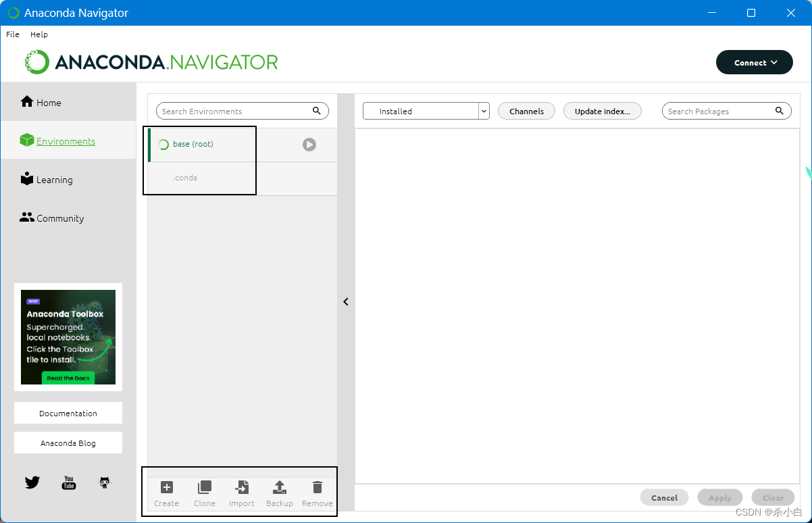This screenshot has width=812, height=523.
Task: Create a new environment
Action: tap(167, 494)
